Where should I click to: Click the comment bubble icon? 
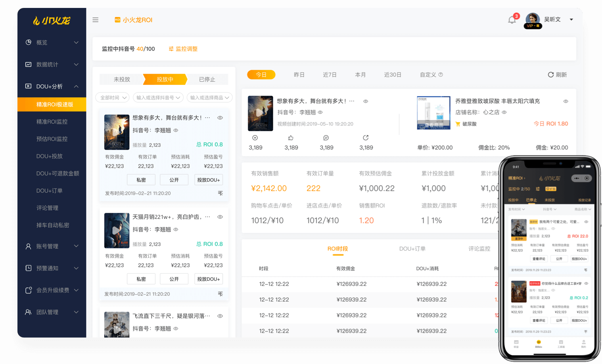(x=326, y=138)
